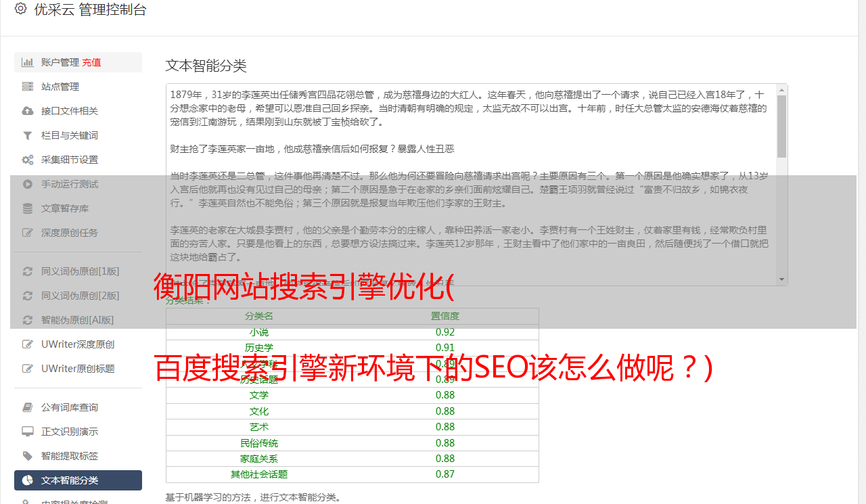This screenshot has height=504, width=866.
Task: Click the text area scrollbar down arrow
Action: point(781,279)
